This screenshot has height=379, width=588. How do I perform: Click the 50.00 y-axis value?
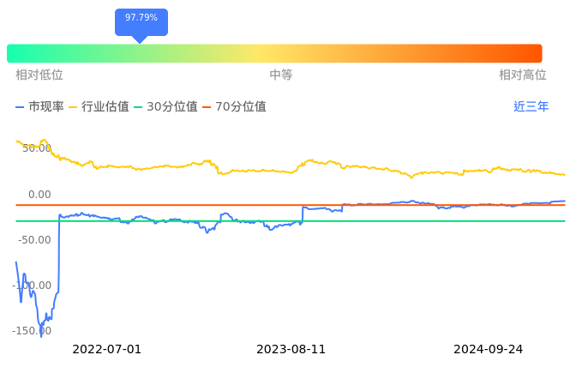(37, 148)
